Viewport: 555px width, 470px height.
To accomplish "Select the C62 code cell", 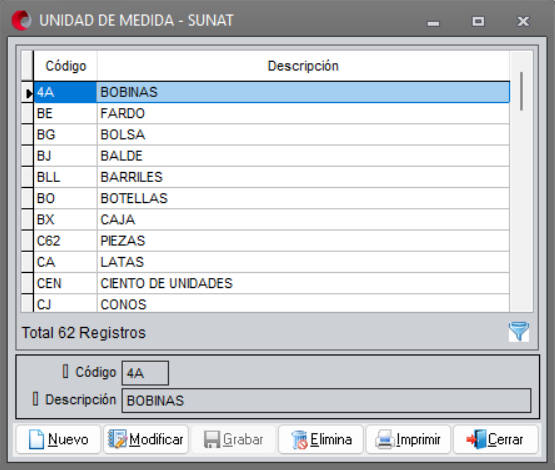I will point(65,241).
